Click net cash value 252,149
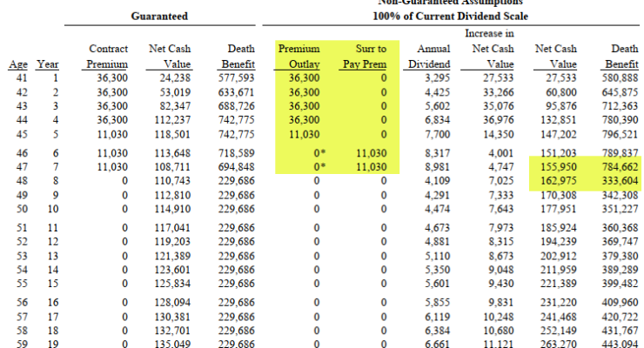 pyautogui.click(x=559, y=331)
